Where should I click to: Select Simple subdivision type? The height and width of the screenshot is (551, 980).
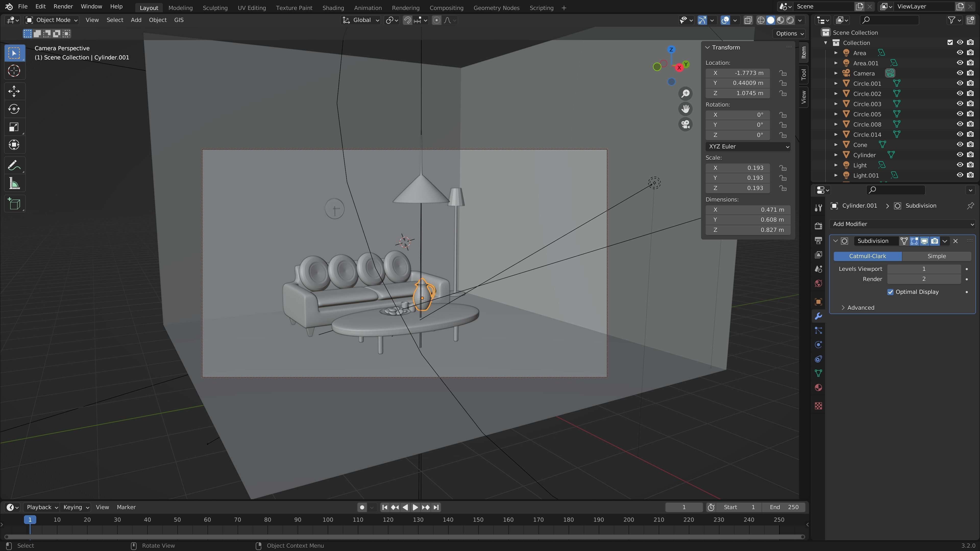[x=936, y=256]
